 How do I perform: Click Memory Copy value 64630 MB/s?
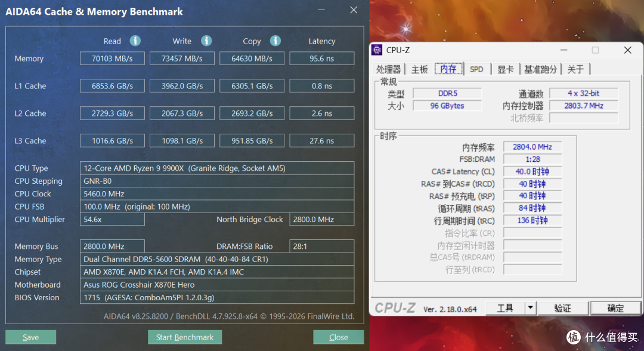252,59
